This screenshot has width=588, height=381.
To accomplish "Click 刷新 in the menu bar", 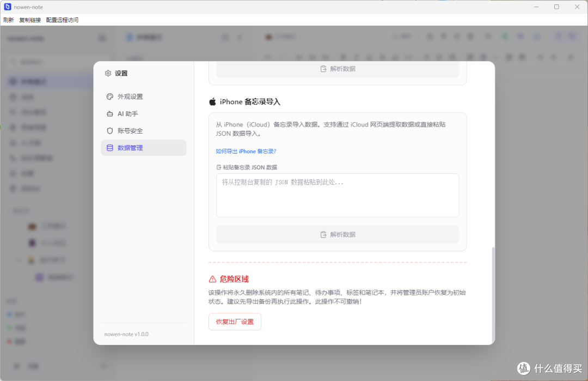I will [x=8, y=20].
